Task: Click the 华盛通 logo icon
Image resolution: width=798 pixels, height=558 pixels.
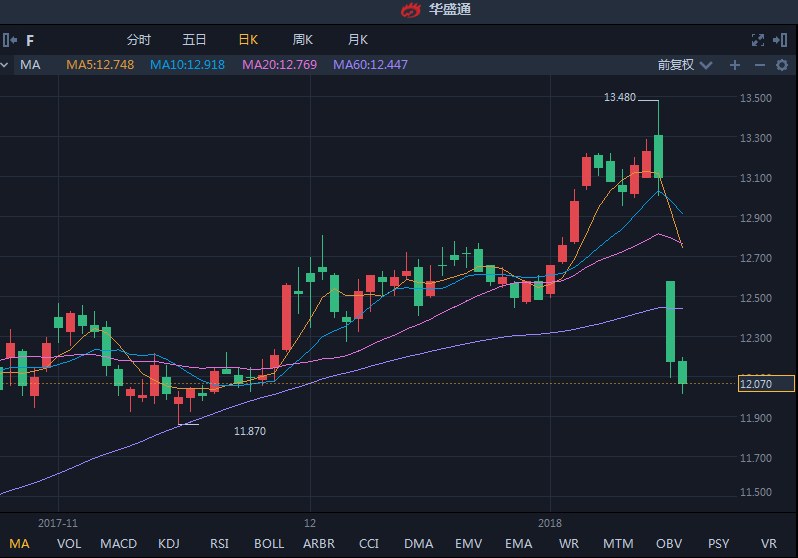Action: pyautogui.click(x=412, y=10)
